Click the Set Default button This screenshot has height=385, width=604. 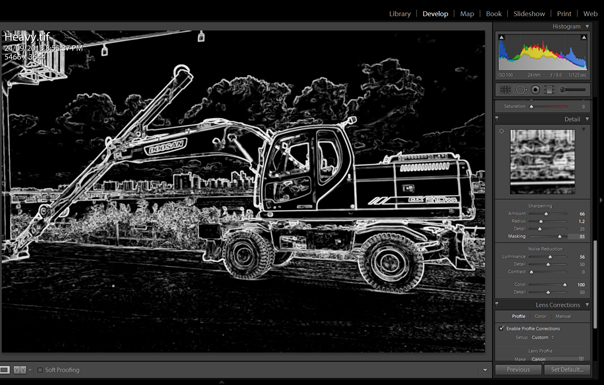coord(567,369)
